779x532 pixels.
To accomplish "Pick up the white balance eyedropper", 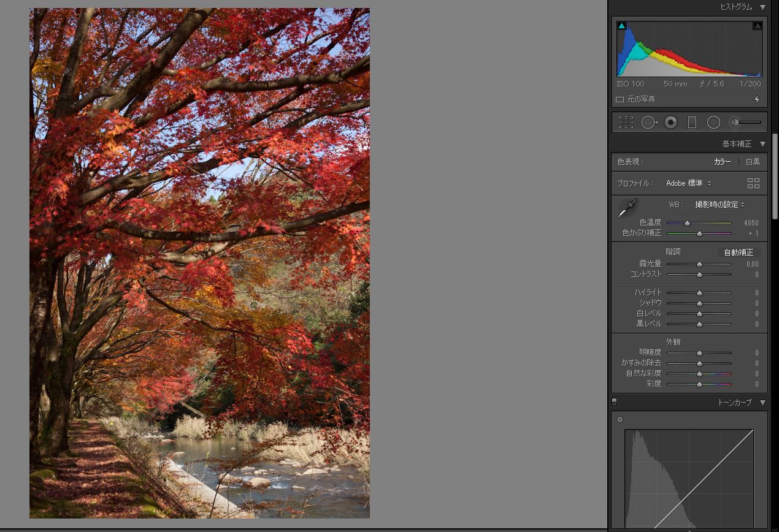I will (x=627, y=208).
